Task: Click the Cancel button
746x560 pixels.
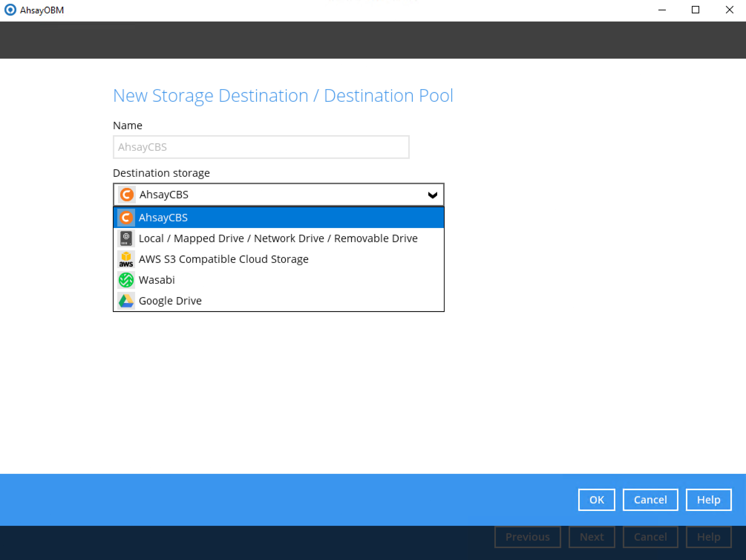Action: click(x=650, y=499)
